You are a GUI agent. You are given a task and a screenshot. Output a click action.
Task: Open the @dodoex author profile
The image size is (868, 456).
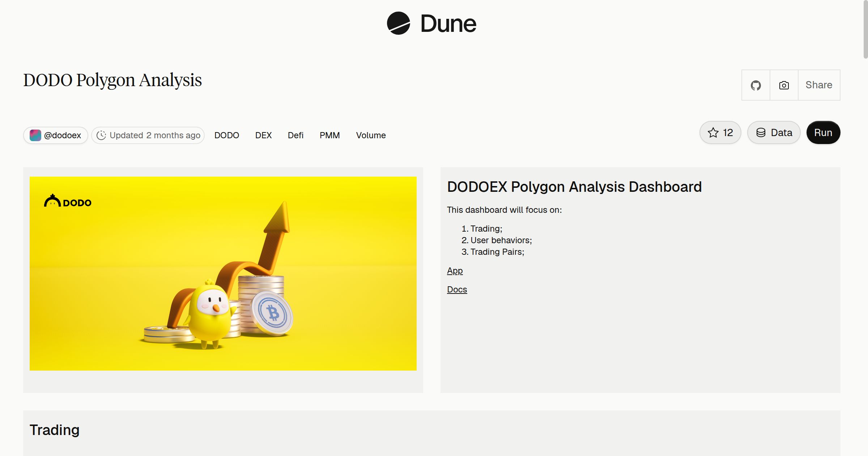click(x=55, y=135)
